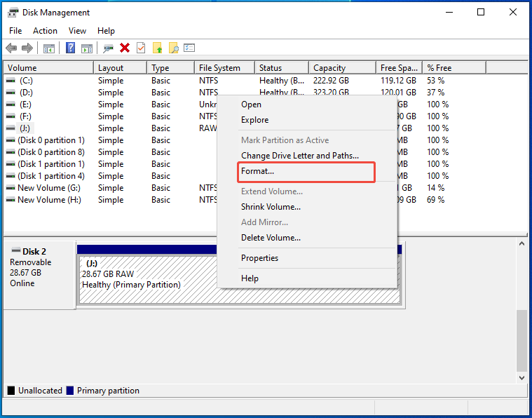The width and height of the screenshot is (532, 418).
Task: Select Shrink Volume... in context menu
Action: point(271,207)
